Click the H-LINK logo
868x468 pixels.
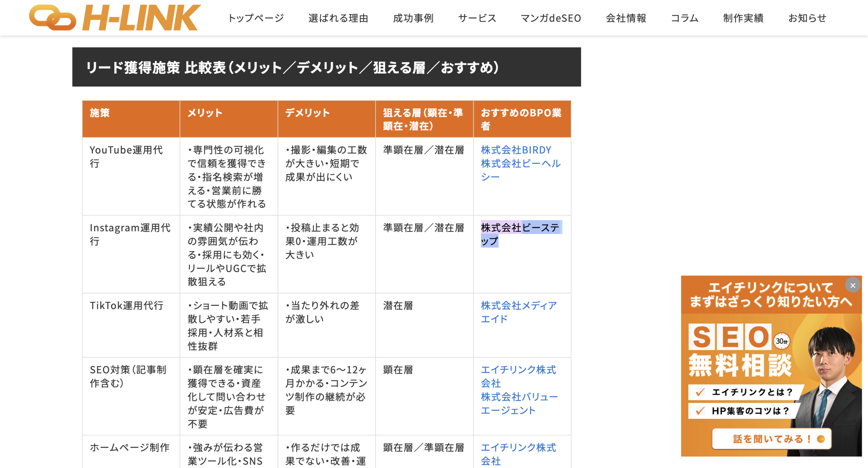coord(115,17)
